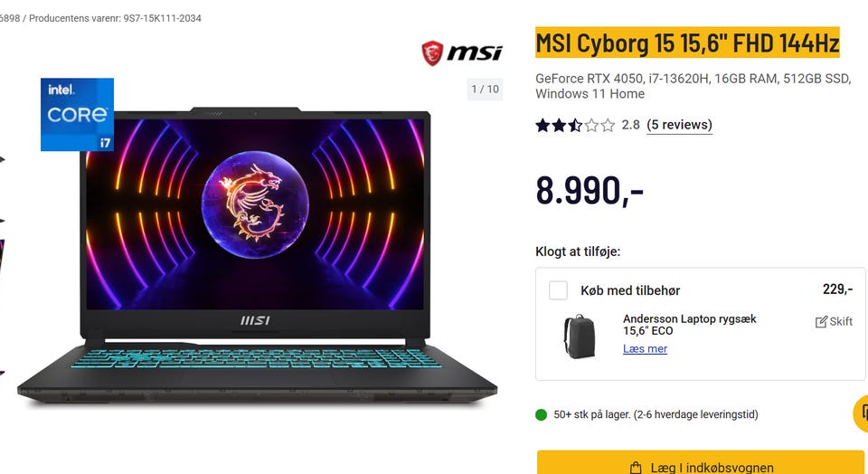Click the Andersson Laptop rygsæk product name
The image size is (868, 474).
[x=689, y=325]
